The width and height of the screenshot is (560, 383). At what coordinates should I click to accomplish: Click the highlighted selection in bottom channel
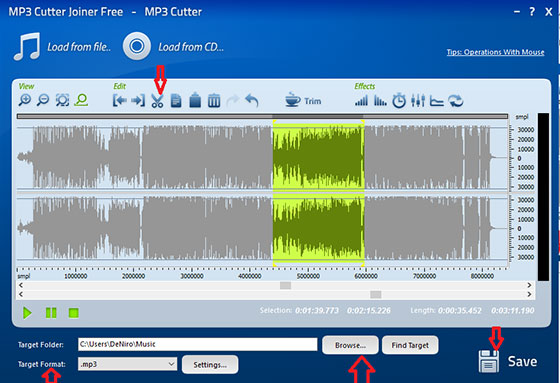click(x=319, y=228)
